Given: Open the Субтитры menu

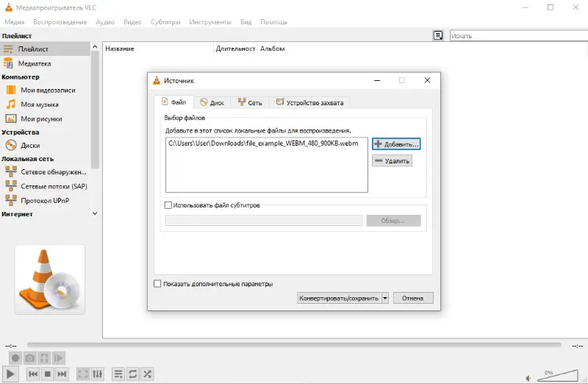Looking at the screenshot, I should click(x=165, y=22).
